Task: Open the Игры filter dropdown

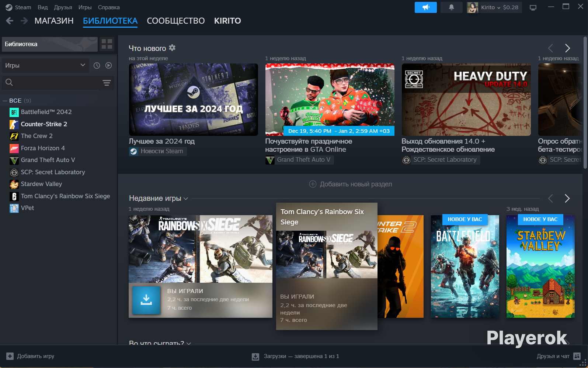Action: click(45, 65)
